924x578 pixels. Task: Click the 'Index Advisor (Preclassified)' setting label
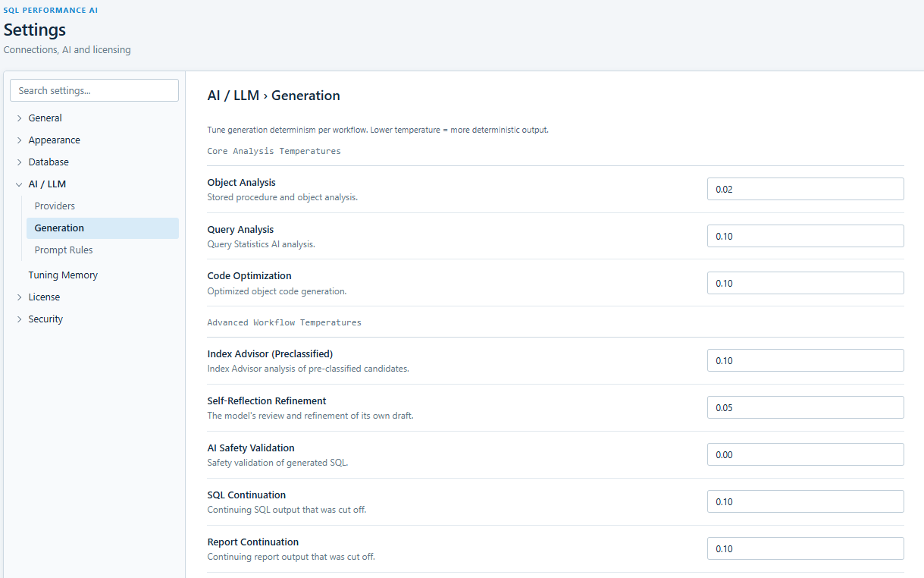coord(270,354)
